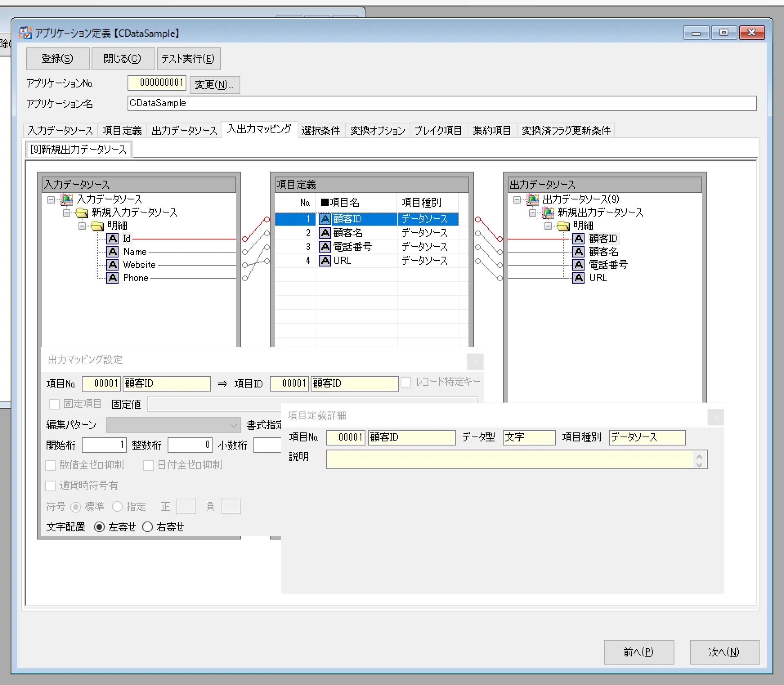The width and height of the screenshot is (784, 685).
Task: Collapse the 新規出力データソース tree node
Action: (532, 213)
